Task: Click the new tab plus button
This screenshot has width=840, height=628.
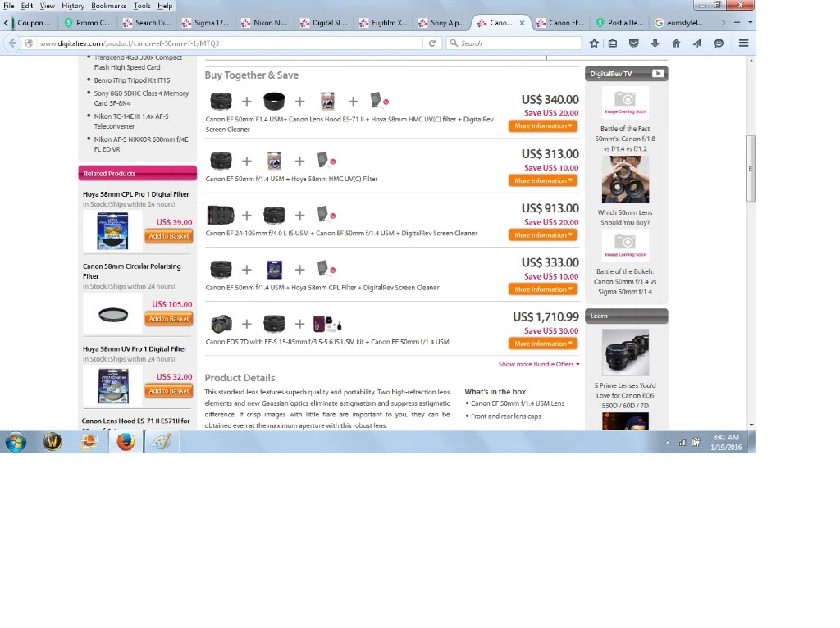Action: pos(737,22)
